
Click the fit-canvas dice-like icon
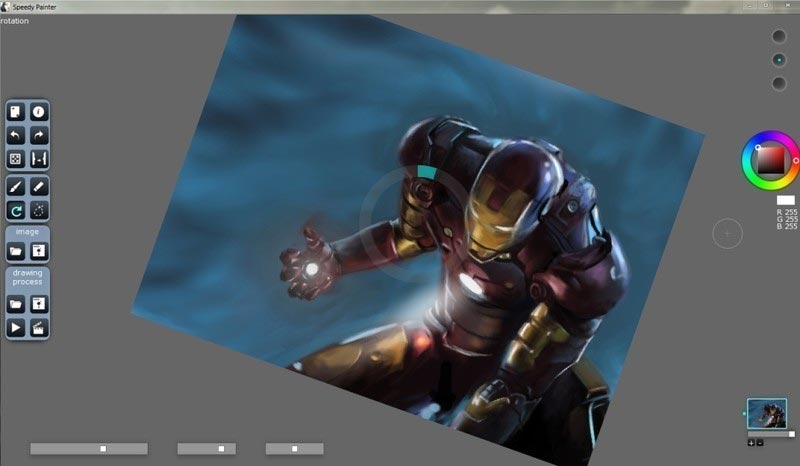[x=15, y=159]
